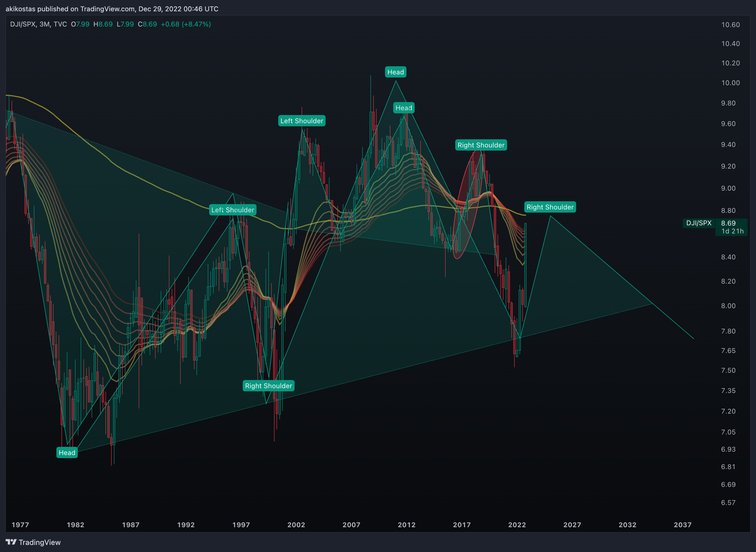Click the 1987 time axis label
This screenshot has height=552, width=756.
pyautogui.click(x=131, y=525)
